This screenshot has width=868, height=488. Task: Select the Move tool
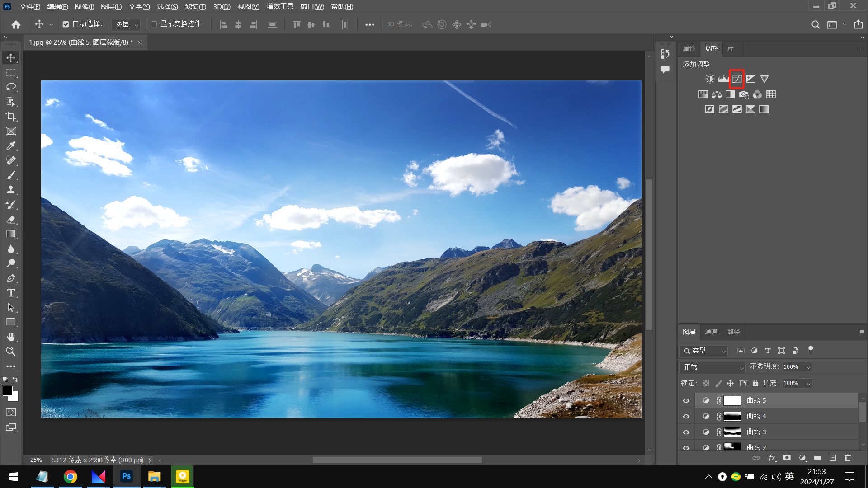(11, 58)
